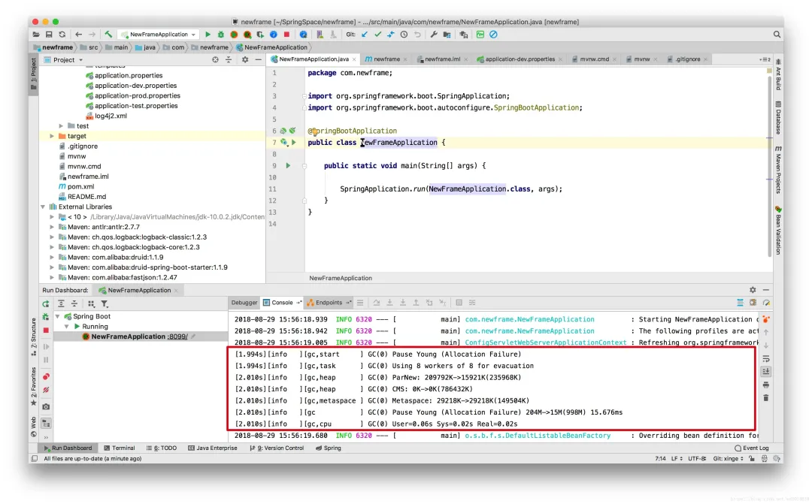Open the Event Log
812x504 pixels.
(x=756, y=448)
